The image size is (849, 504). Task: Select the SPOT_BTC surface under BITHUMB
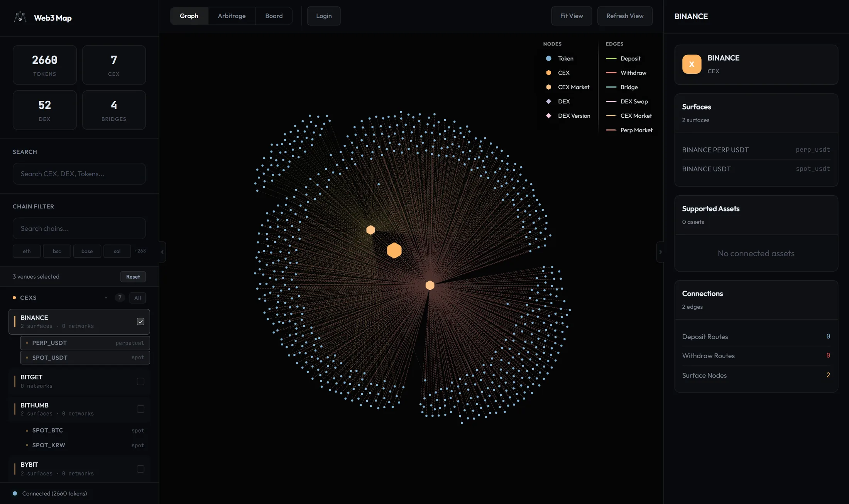(x=85, y=430)
